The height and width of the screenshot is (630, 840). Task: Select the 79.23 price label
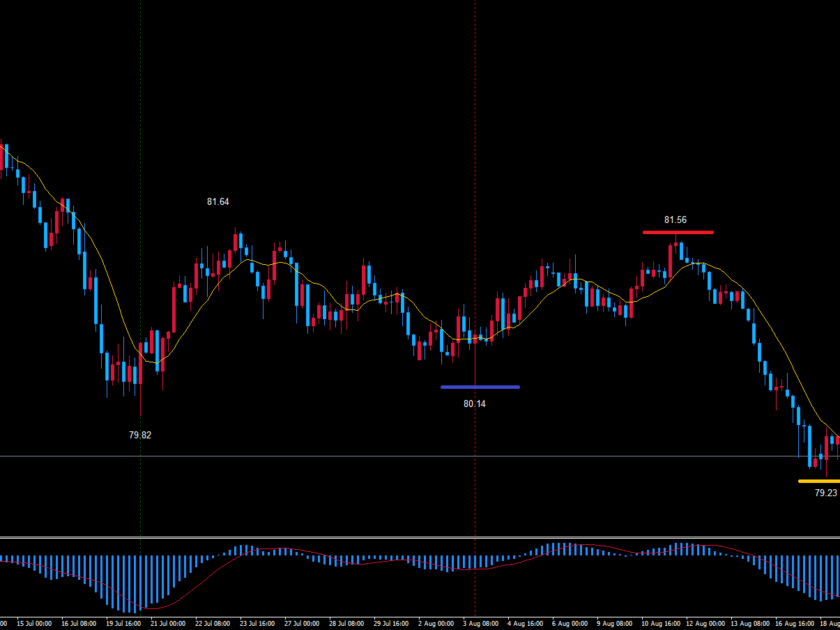coord(825,493)
